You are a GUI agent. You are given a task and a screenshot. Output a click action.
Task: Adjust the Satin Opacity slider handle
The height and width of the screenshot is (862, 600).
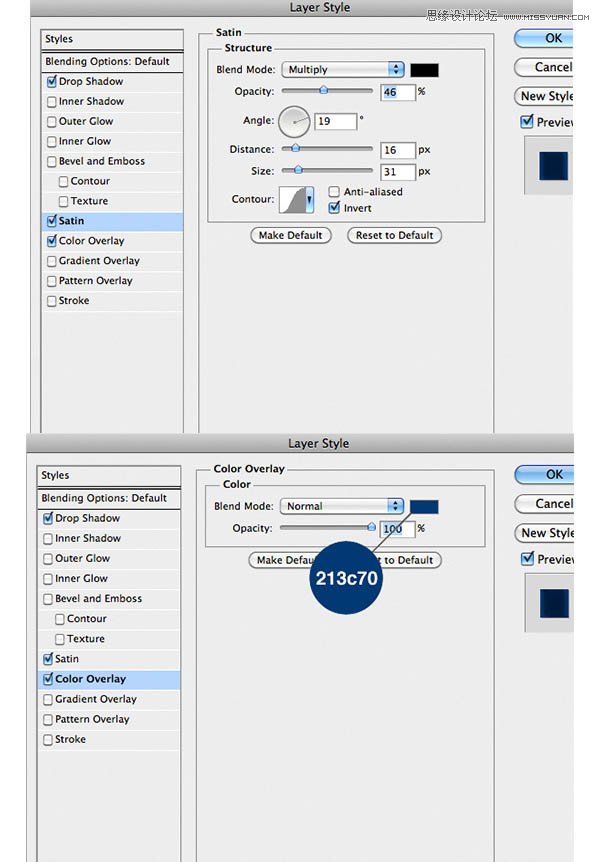pyautogui.click(x=324, y=90)
